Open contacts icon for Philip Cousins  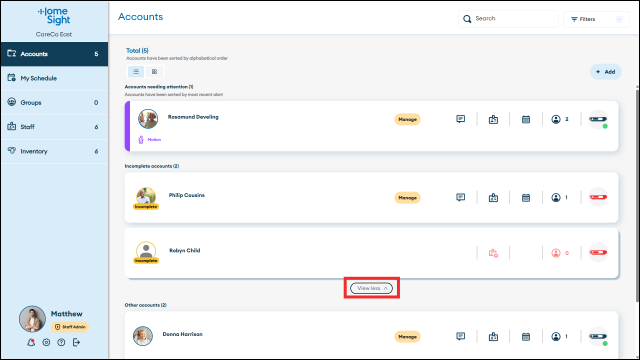[556, 198]
